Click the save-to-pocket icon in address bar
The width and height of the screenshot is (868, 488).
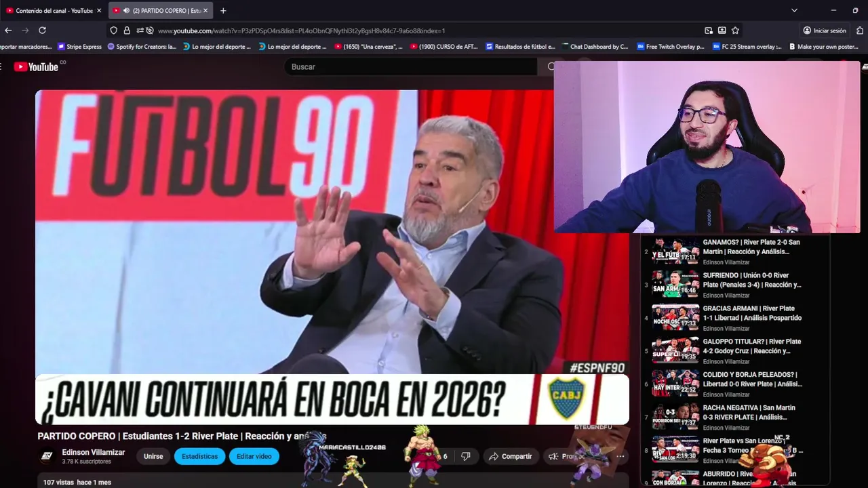click(722, 30)
